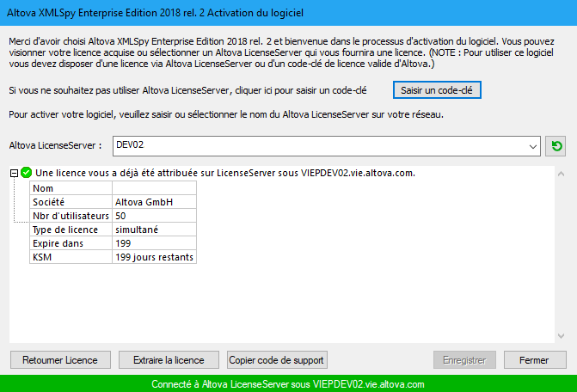Click Copier code de support button
Image resolution: width=577 pixels, height=392 pixels.
tap(277, 360)
